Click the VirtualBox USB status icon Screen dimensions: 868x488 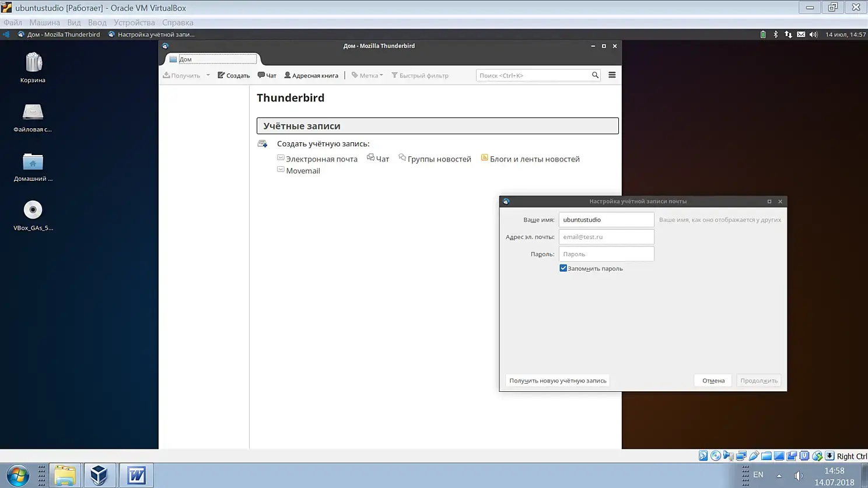click(754, 456)
